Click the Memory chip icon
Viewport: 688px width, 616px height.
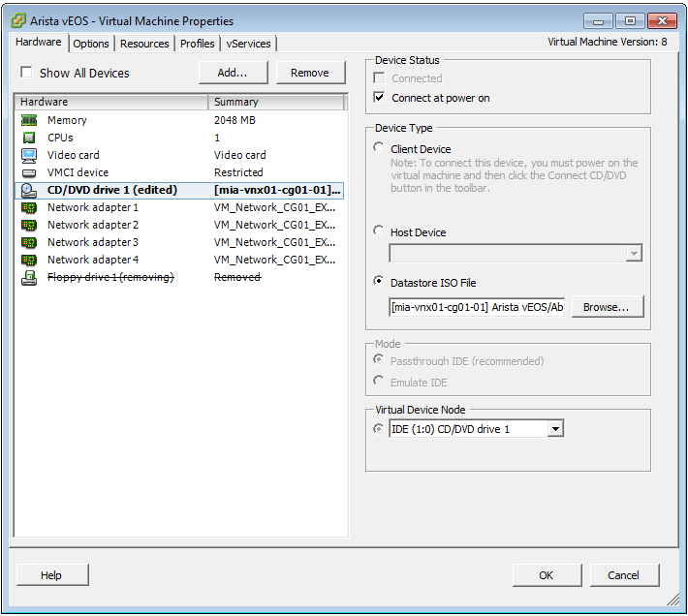point(29,120)
